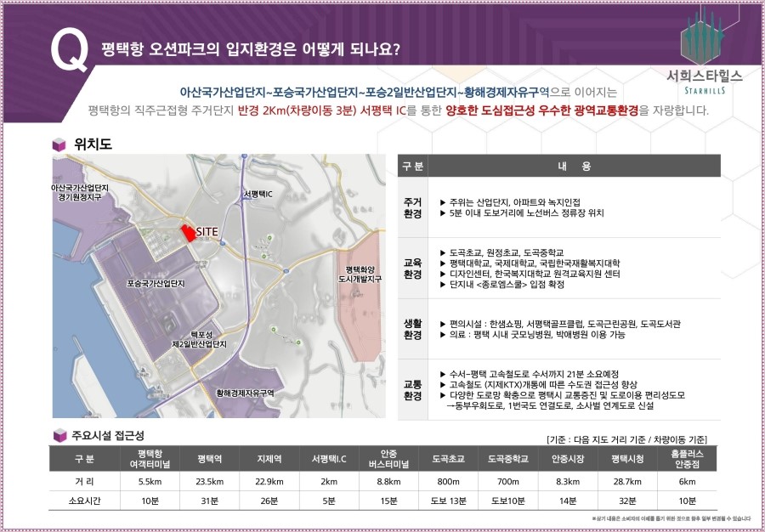Click the purple cube beside 주요시설 접근성
The image size is (765, 532).
tap(60, 435)
